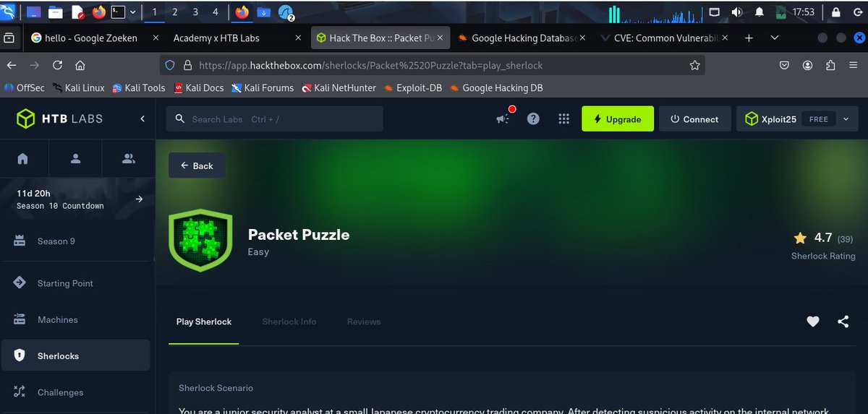The image size is (868, 414).
Task: Open the sidebar profile person icon
Action: [76, 158]
